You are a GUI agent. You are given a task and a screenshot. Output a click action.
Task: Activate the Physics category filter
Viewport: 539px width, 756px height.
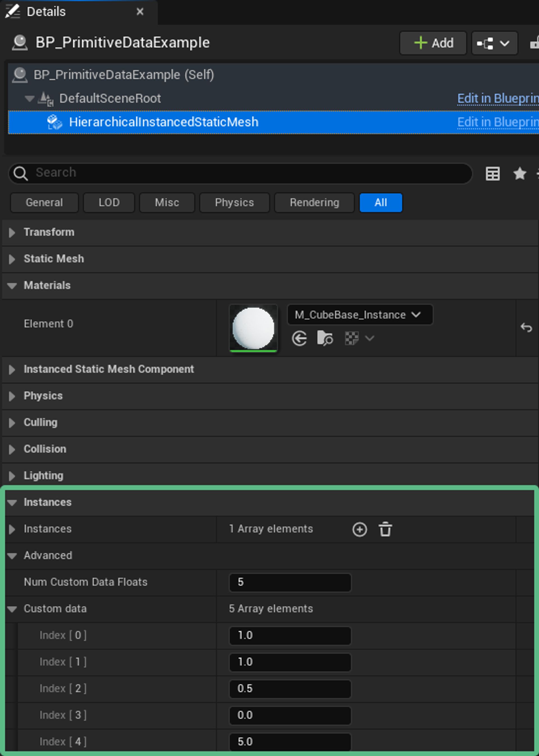tap(234, 202)
